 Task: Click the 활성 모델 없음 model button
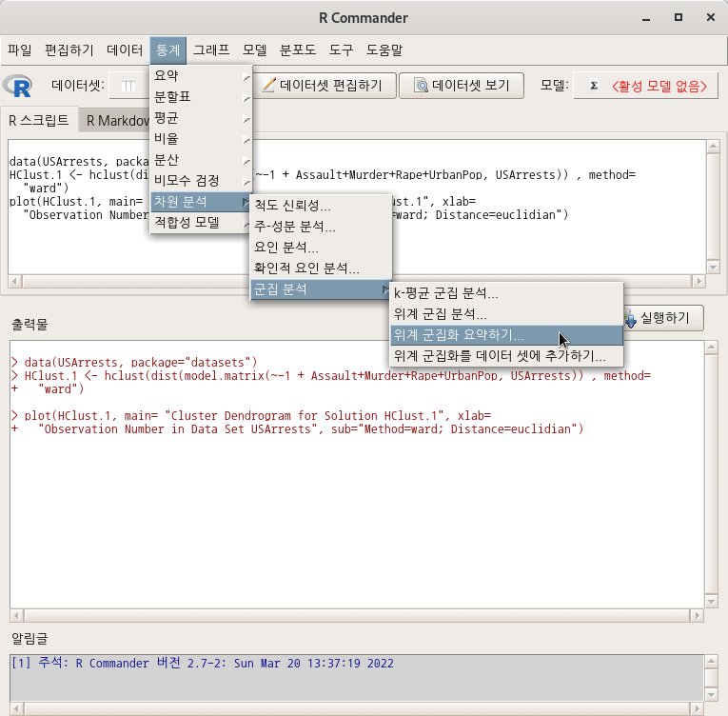(646, 86)
